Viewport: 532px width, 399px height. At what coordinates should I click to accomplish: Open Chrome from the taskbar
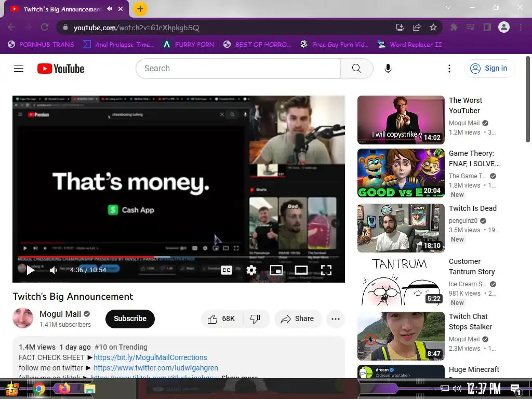click(x=38, y=389)
